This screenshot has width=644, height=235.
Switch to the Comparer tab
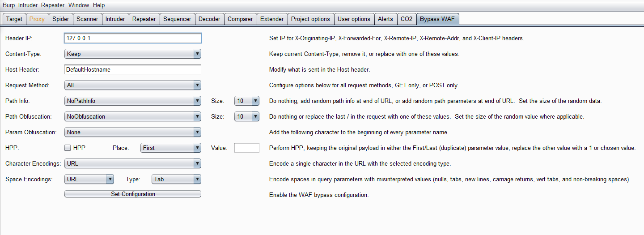[x=240, y=19]
